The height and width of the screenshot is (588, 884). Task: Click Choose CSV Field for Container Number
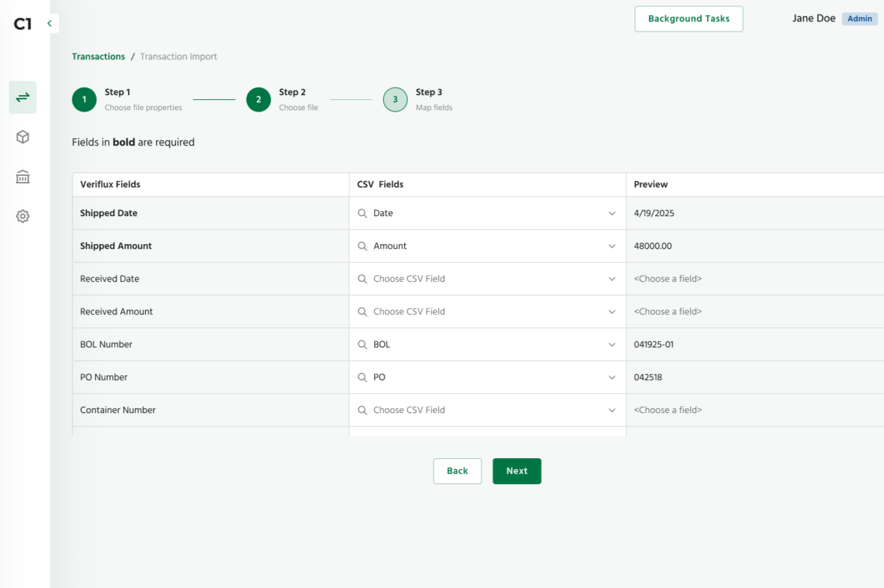point(487,410)
